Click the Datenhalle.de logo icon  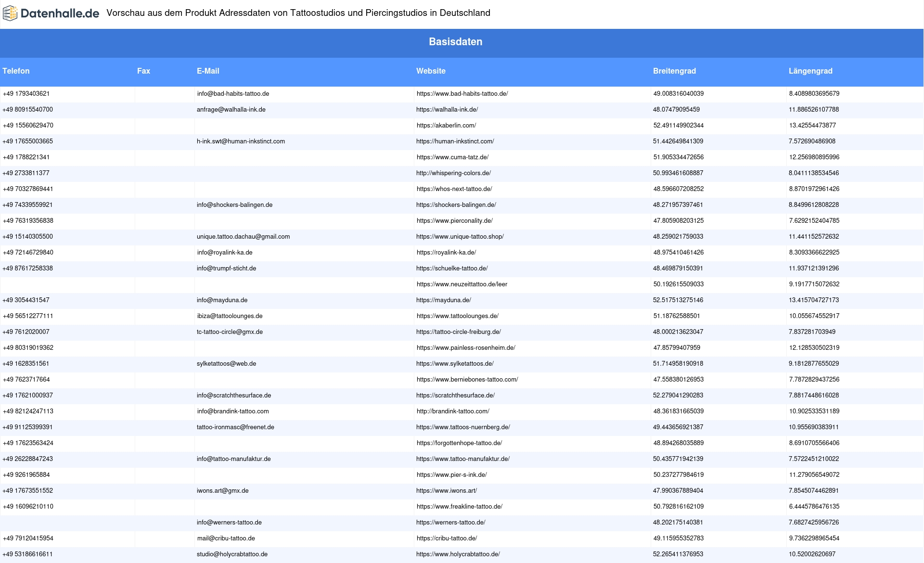[x=10, y=13]
